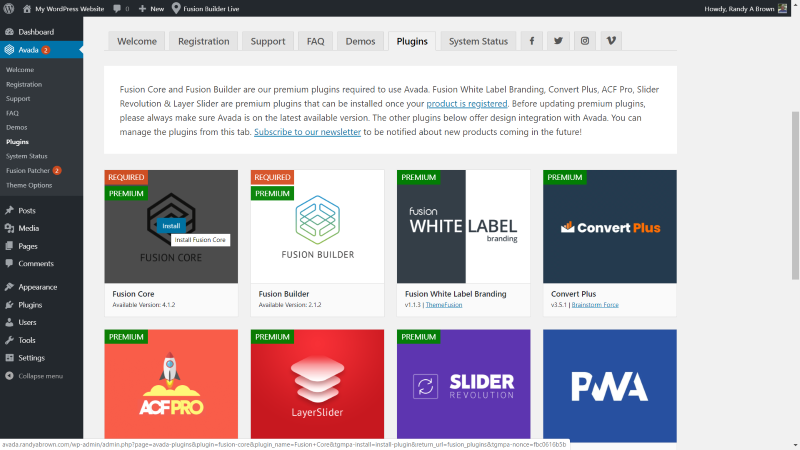Click 'Available Version: 2.1.2' text

[x=290, y=305]
